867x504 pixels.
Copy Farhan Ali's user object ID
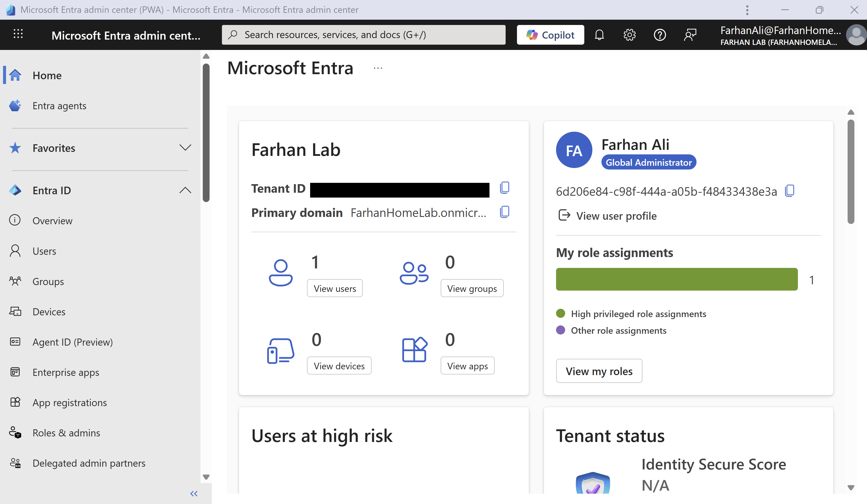click(x=790, y=191)
